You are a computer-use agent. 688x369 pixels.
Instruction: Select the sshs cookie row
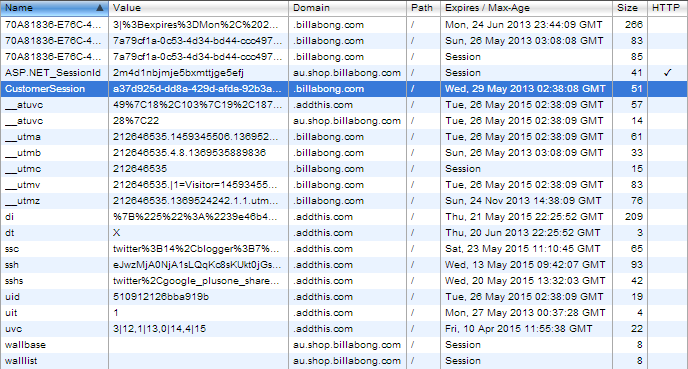[x=344, y=281]
